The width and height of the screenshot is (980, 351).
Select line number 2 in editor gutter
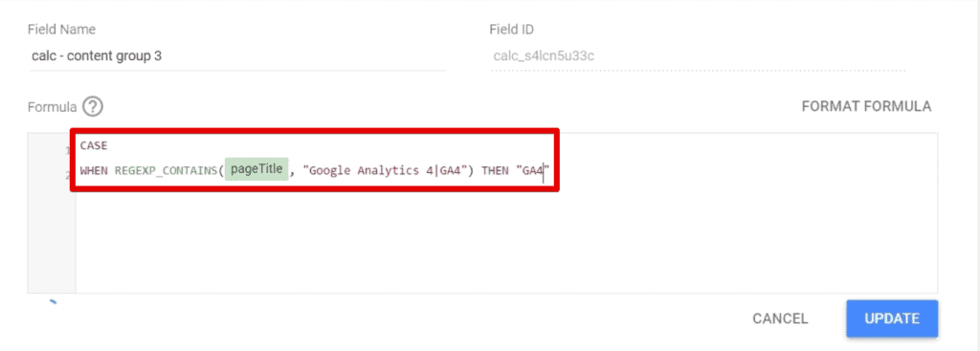[68, 175]
